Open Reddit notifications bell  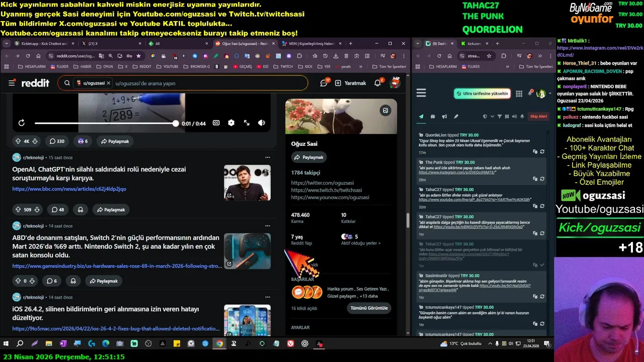tap(378, 83)
